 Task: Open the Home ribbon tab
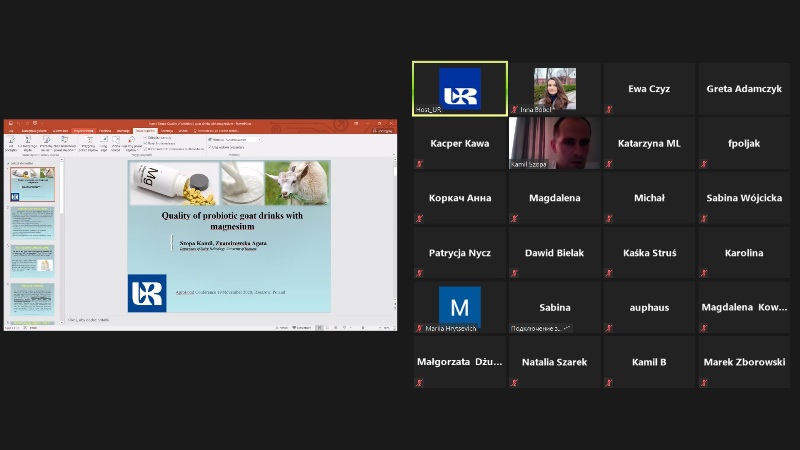coord(34,131)
